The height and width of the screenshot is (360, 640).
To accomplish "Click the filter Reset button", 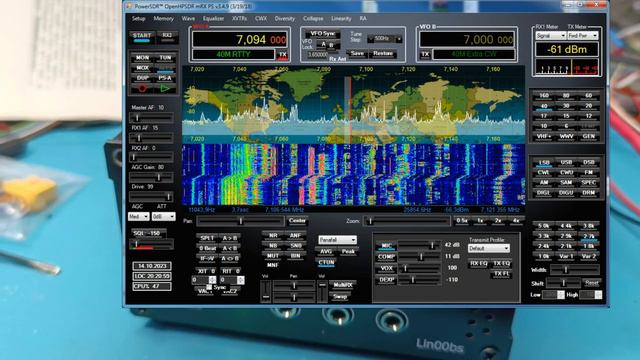I will coord(591,283).
